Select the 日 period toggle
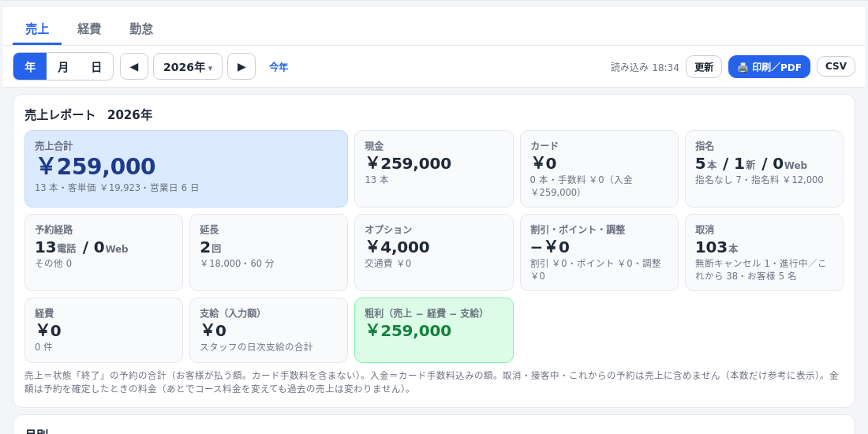Screen dimensions: 868x434 (96, 67)
